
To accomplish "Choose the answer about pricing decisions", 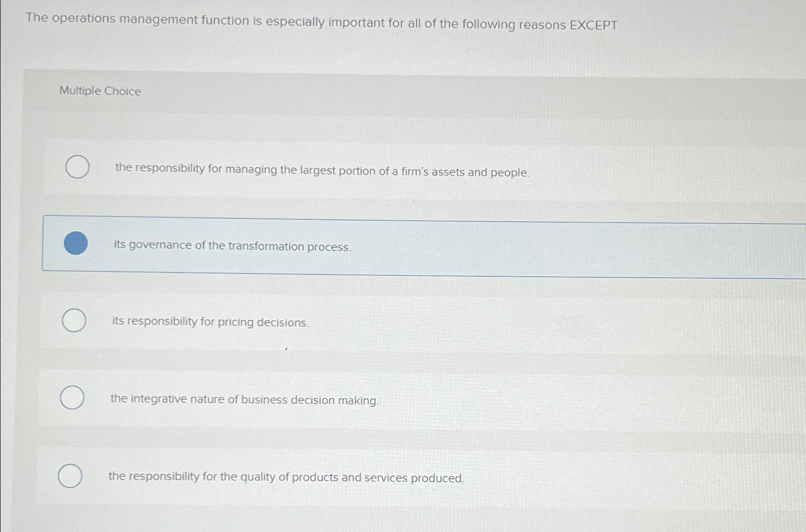I will click(x=211, y=322).
